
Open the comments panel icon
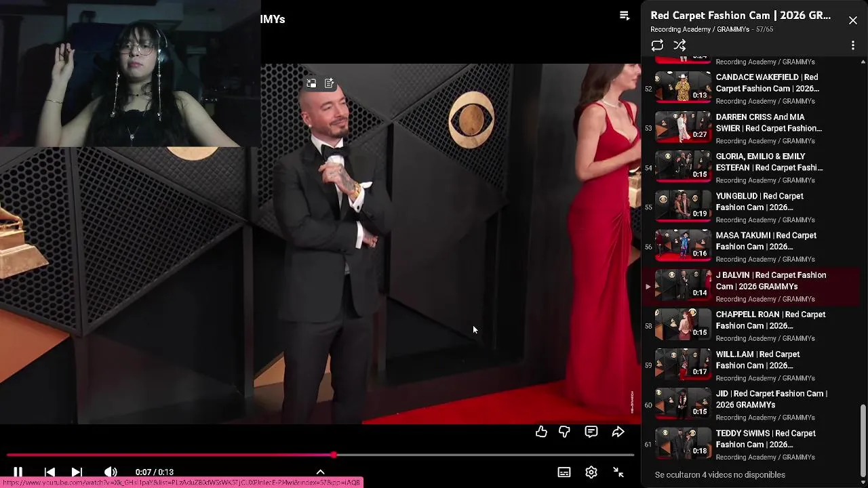click(591, 432)
